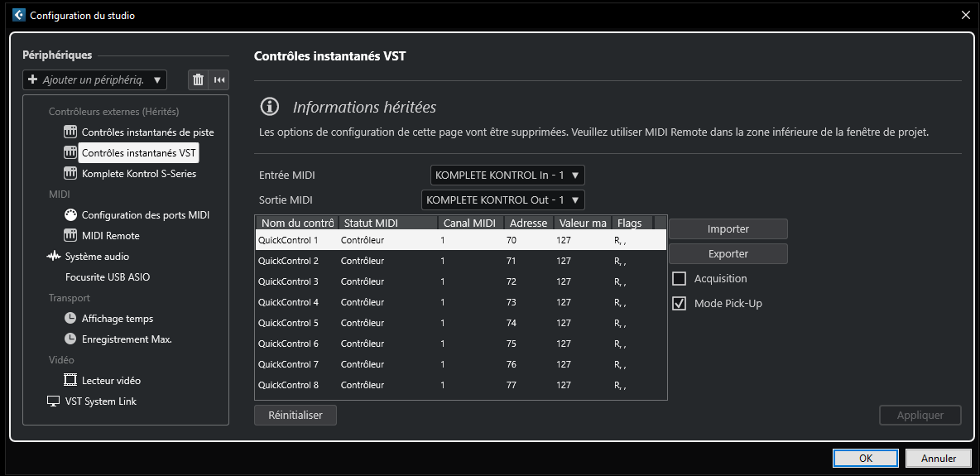Select the QuickControl 4 table row
The height and width of the screenshot is (476, 980).
tap(459, 302)
